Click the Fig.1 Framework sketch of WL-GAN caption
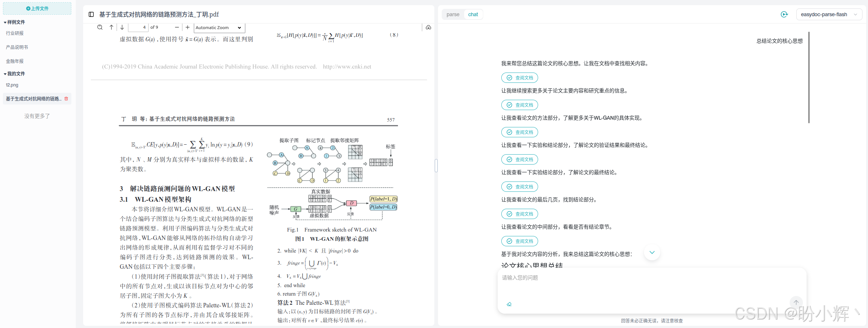Image resolution: width=868 pixels, height=328 pixels. (x=332, y=230)
